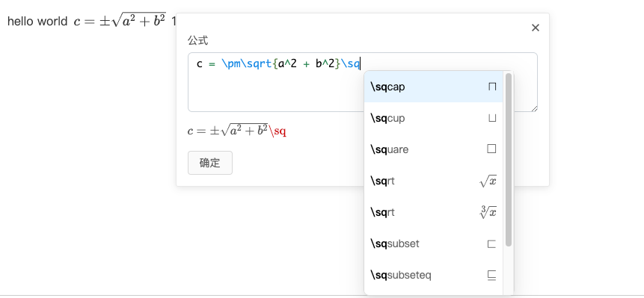Close the formula dialog with the X
Viewport: 644px width, 298px height.
tap(535, 28)
